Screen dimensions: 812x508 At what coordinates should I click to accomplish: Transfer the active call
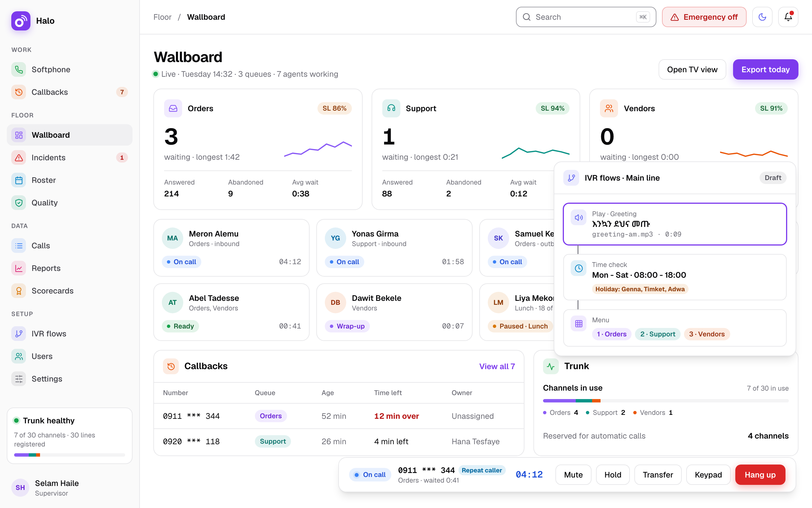coord(658,475)
